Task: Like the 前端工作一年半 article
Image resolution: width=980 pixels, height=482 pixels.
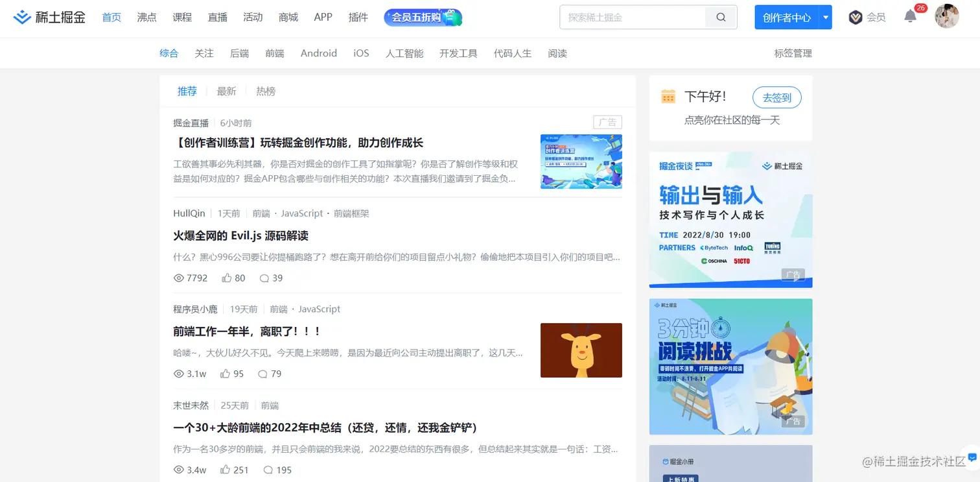Action: 225,374
